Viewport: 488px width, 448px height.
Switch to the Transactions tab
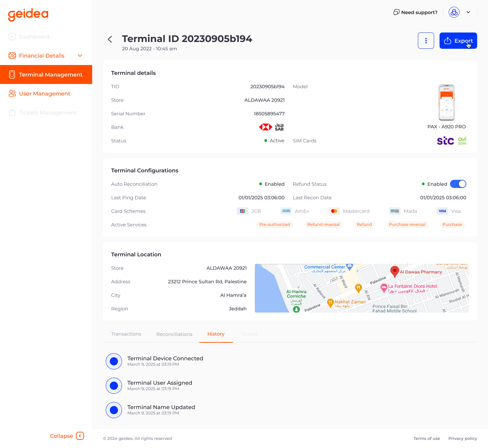pyautogui.click(x=126, y=334)
